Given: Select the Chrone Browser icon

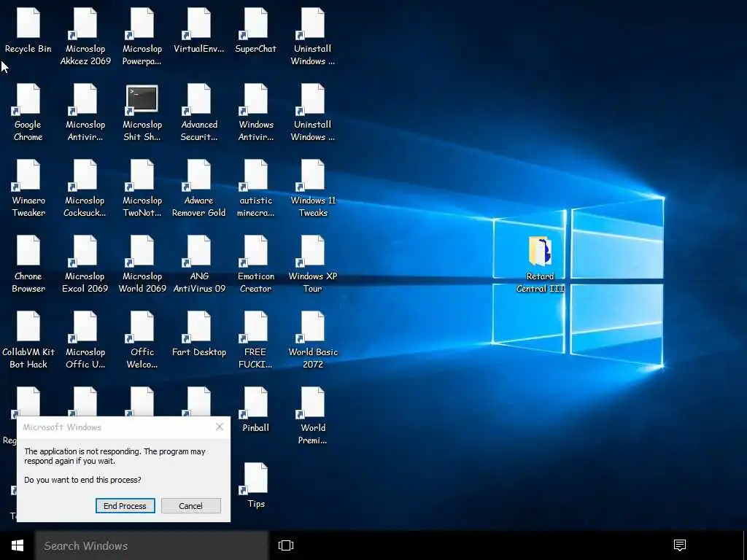Looking at the screenshot, I should [x=28, y=264].
